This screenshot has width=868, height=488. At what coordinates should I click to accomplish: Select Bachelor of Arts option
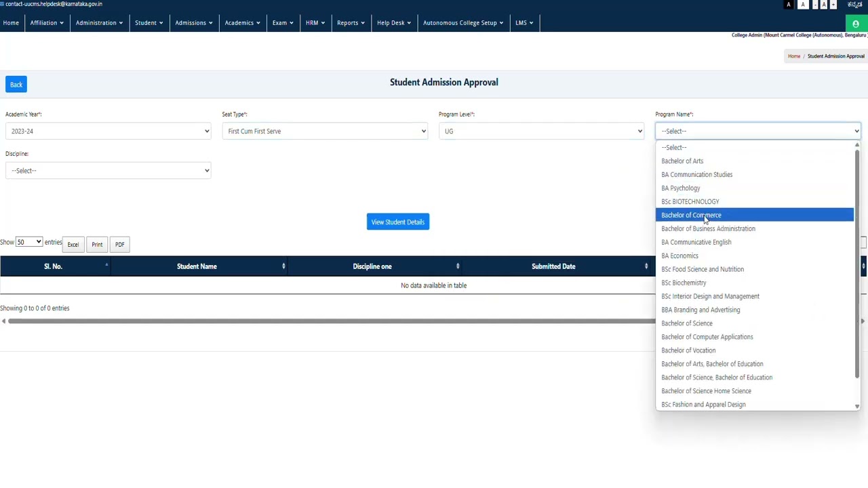(755, 161)
